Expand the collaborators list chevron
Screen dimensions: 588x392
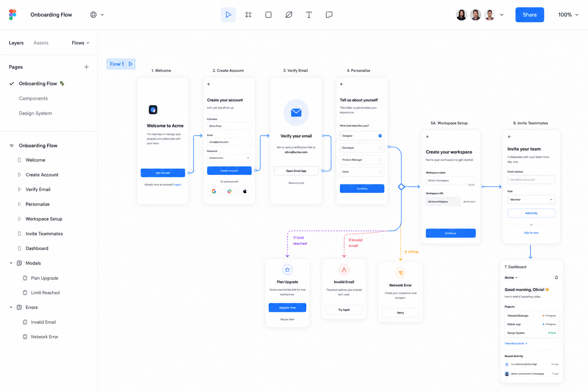click(x=501, y=15)
